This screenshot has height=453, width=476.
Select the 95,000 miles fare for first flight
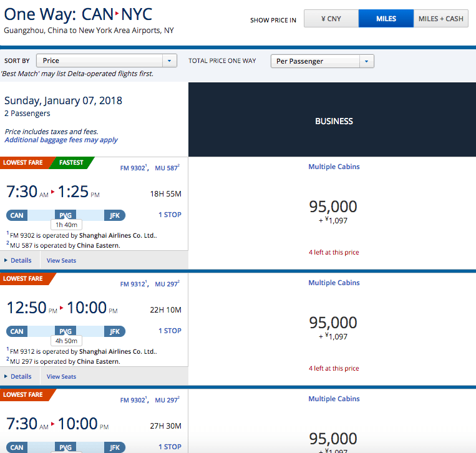333,207
